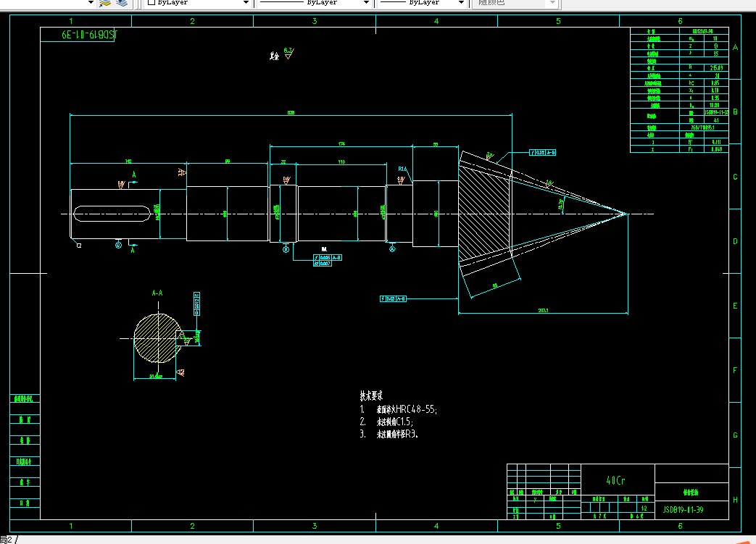Click the hatched A-A section circle
The width and height of the screenshot is (756, 544).
[x=157, y=338]
